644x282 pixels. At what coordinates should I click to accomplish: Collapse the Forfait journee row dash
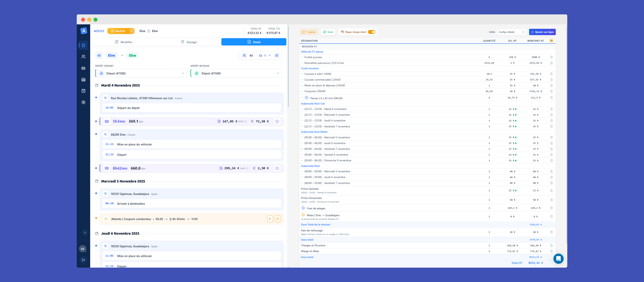[x=302, y=57]
